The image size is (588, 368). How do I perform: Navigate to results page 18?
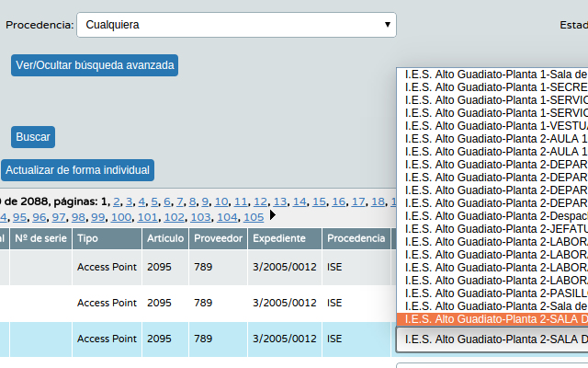[378, 201]
